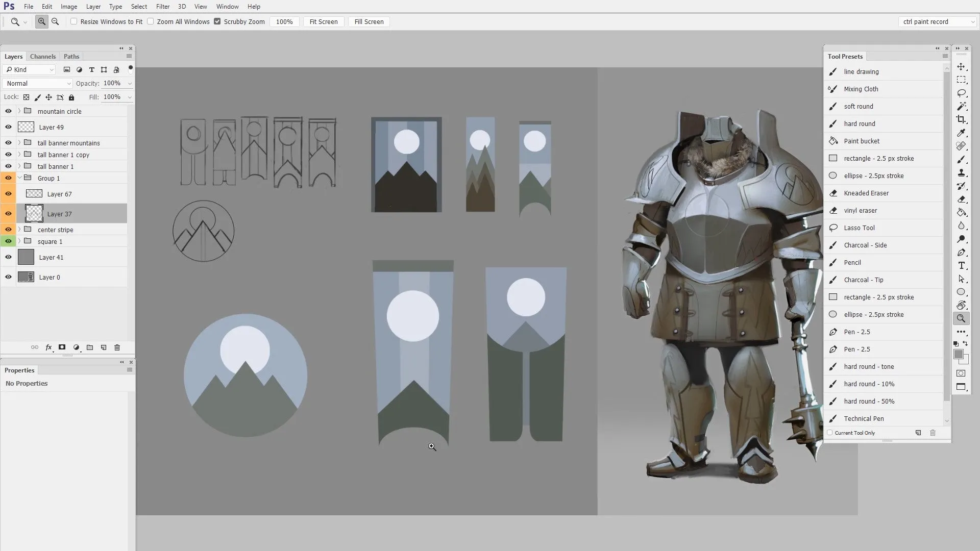
Task: Select the Pen tool in toolbar
Action: pos(961,252)
